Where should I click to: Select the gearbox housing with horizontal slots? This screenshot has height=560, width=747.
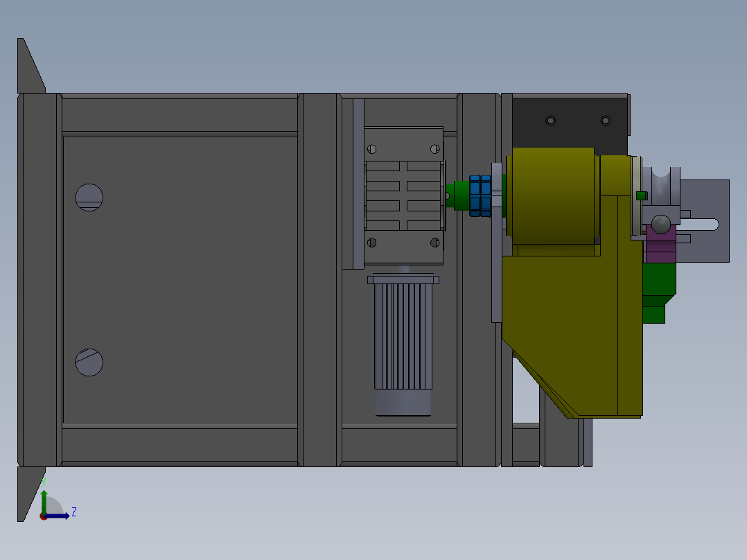coord(403,195)
